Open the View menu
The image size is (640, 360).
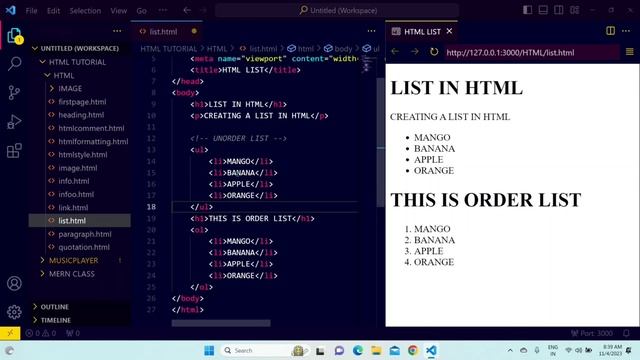tap(118, 11)
